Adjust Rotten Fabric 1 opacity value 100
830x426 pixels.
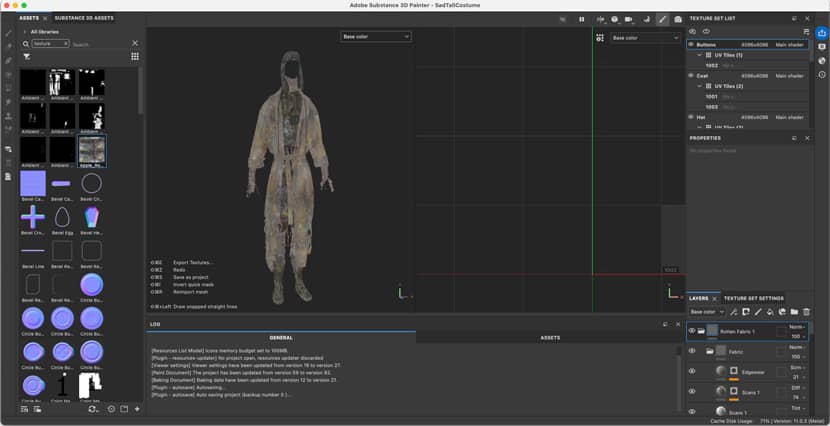(x=797, y=336)
